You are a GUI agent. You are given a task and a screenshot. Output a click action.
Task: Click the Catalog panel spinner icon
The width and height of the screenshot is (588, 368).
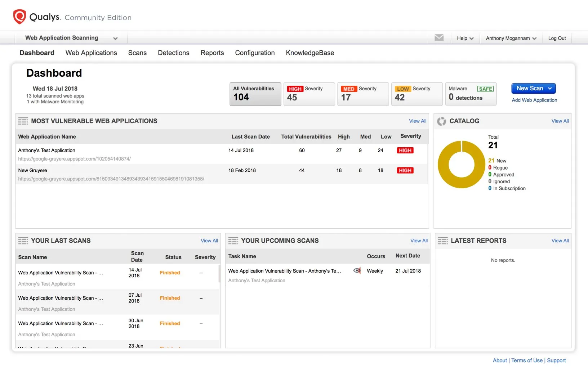441,121
